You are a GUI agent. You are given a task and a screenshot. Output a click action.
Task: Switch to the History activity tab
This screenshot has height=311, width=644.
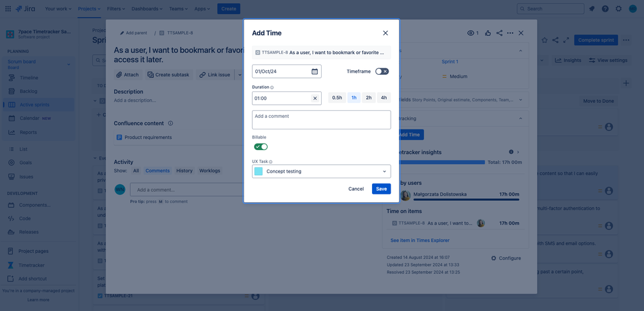point(184,171)
